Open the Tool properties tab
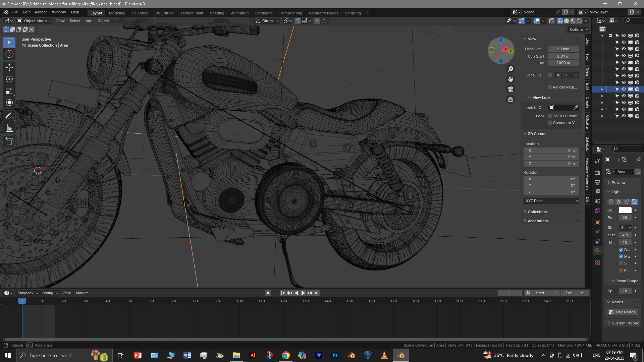The image size is (644, 362). click(597, 161)
